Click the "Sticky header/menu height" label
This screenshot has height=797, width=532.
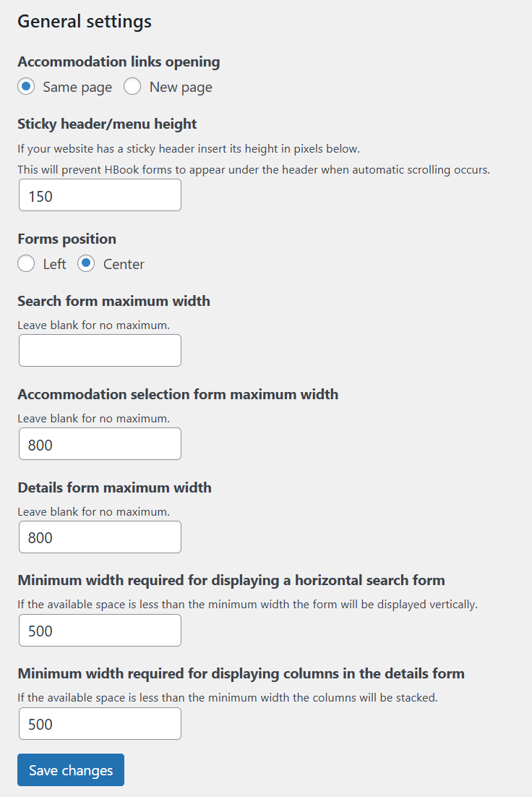[x=107, y=124]
